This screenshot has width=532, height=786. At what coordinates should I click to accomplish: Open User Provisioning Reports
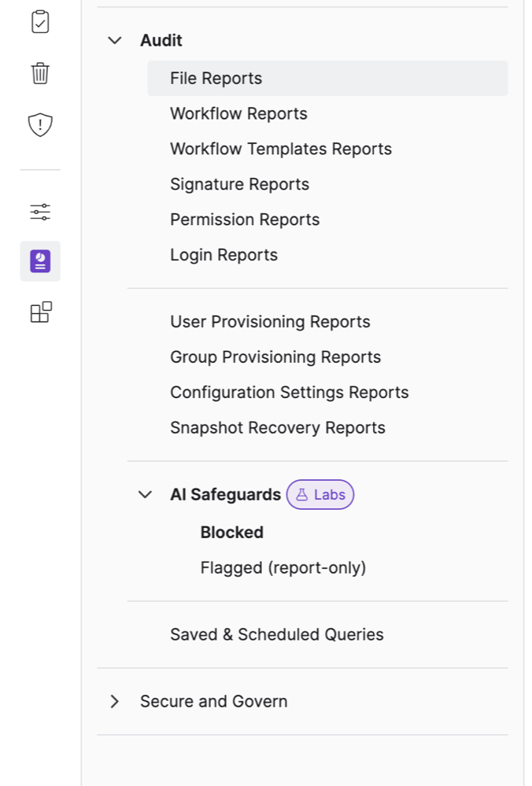[x=270, y=322]
